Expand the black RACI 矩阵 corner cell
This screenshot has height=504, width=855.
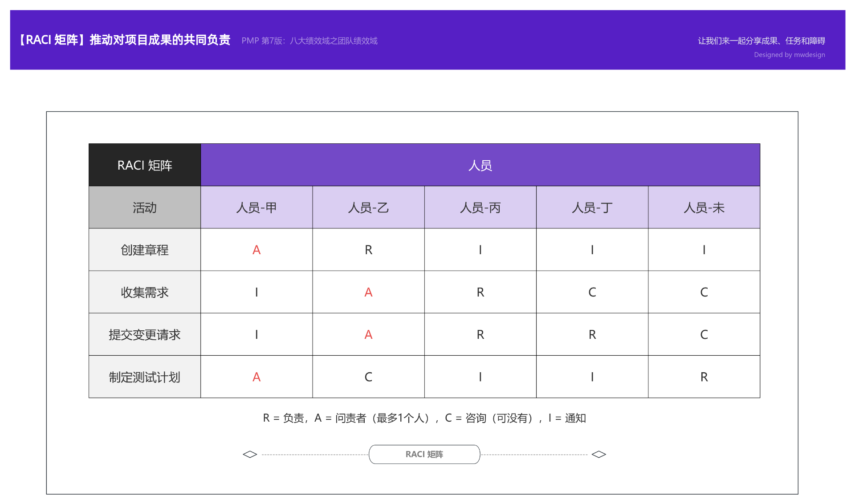click(x=145, y=165)
